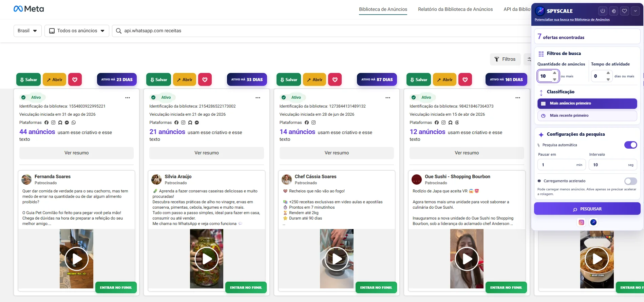This screenshot has height=302, width=644.
Task: Play the Oue Sushi ad video
Action: (x=467, y=259)
